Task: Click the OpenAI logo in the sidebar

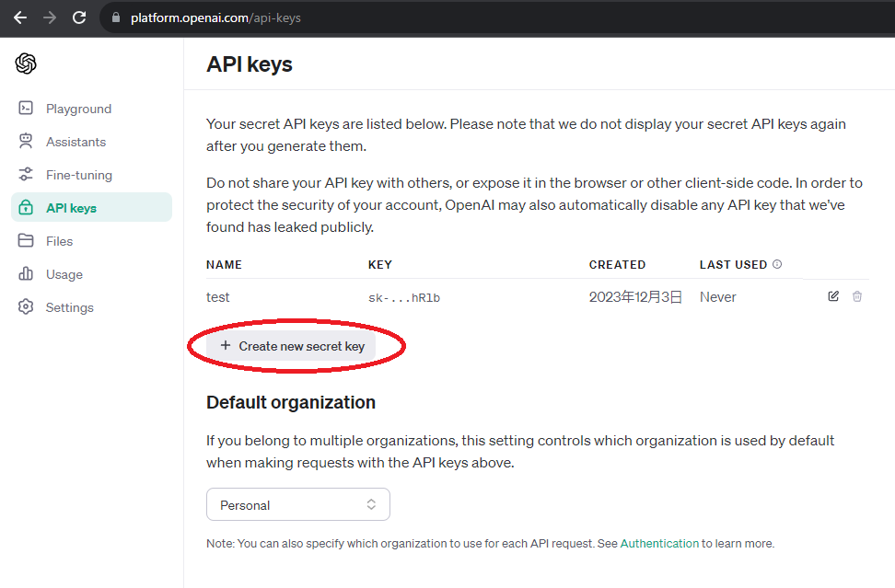Action: 26,63
